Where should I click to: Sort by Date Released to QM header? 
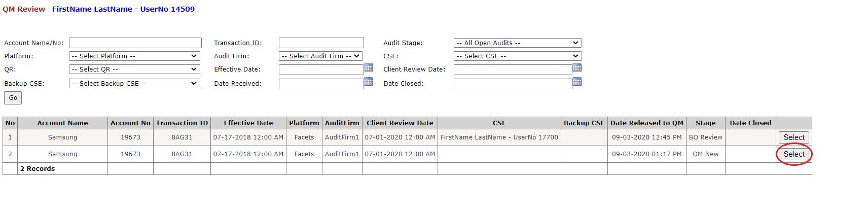[x=647, y=123]
